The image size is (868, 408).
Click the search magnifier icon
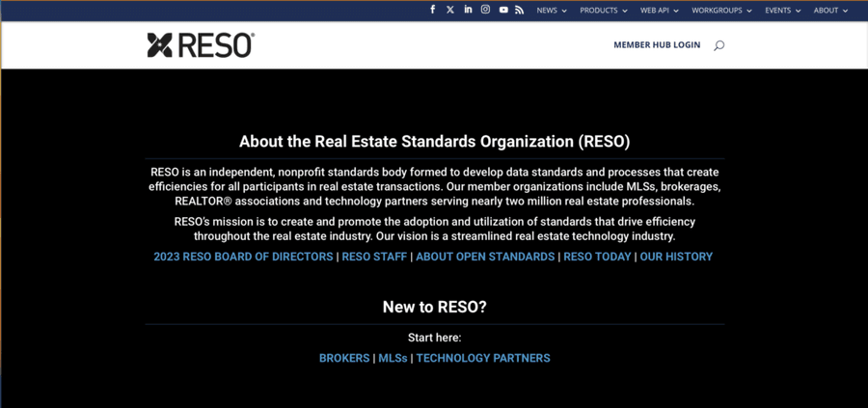point(719,45)
